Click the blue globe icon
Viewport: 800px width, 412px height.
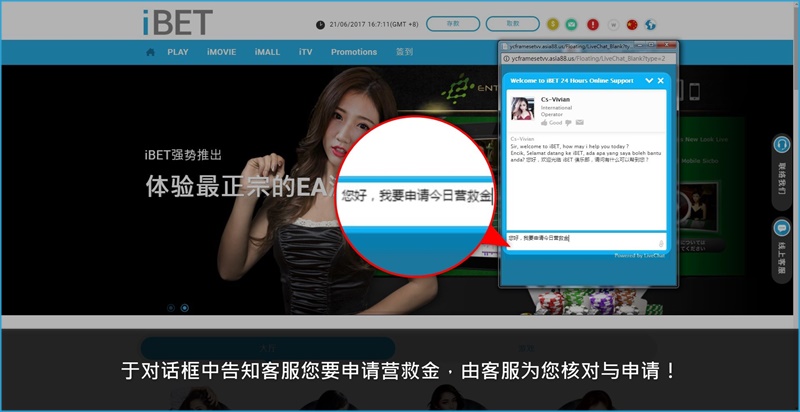click(650, 24)
